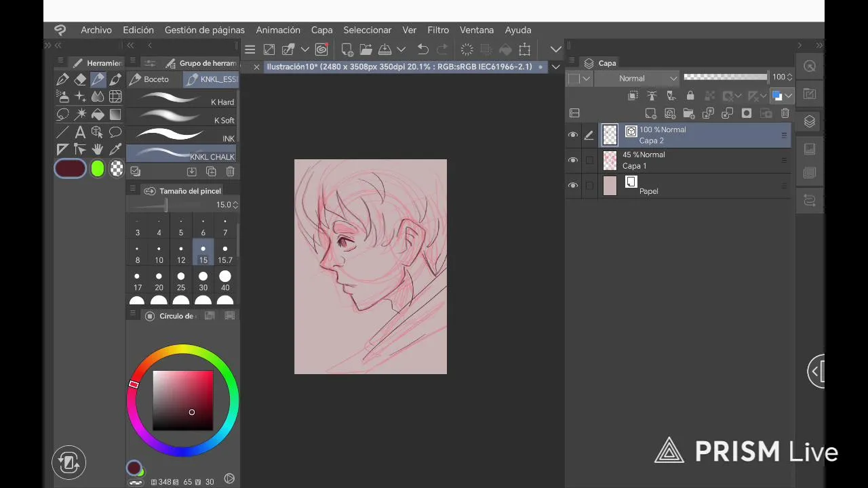Close the Ilustración10 canvas tab
The image size is (868, 488).
(256, 67)
